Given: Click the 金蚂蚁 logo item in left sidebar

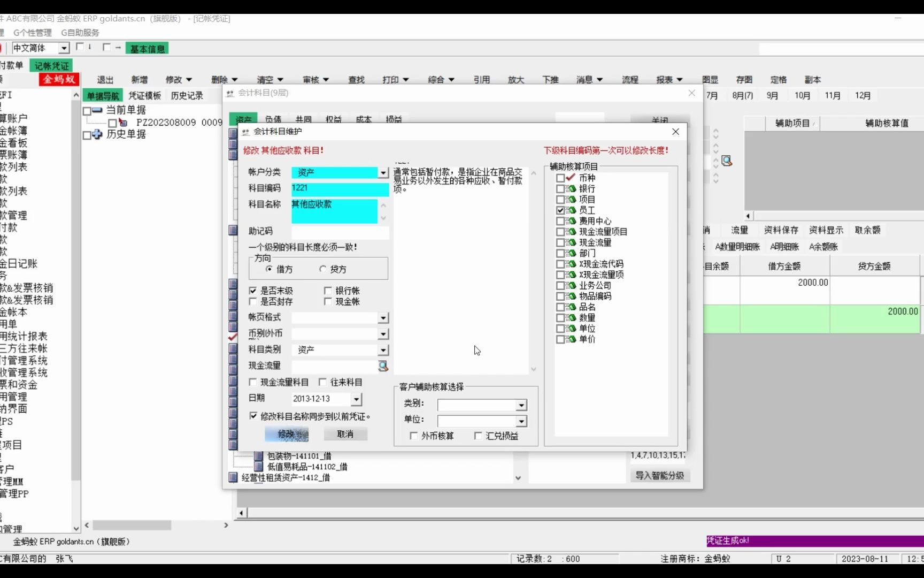Looking at the screenshot, I should pyautogui.click(x=58, y=79).
